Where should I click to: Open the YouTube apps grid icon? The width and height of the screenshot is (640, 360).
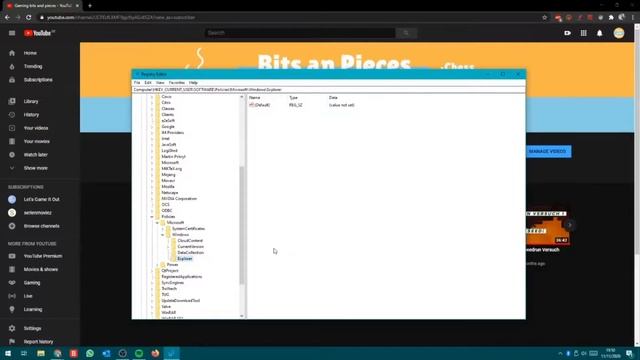tap(584, 33)
